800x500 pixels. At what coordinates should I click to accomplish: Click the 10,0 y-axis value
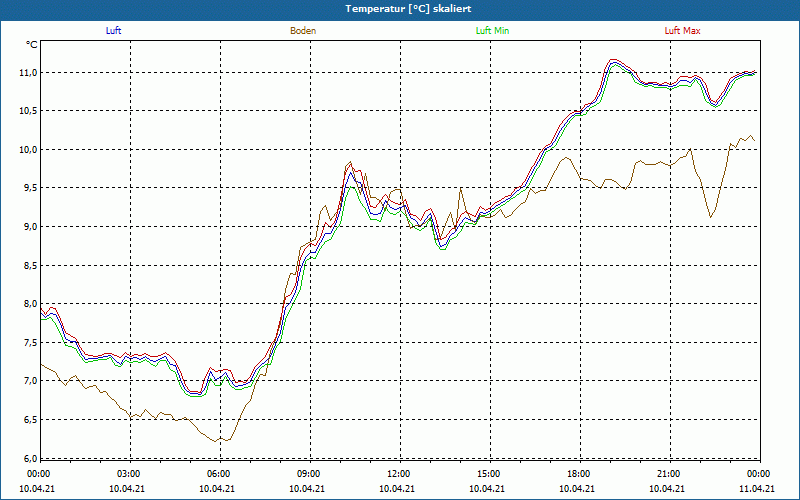click(x=29, y=149)
